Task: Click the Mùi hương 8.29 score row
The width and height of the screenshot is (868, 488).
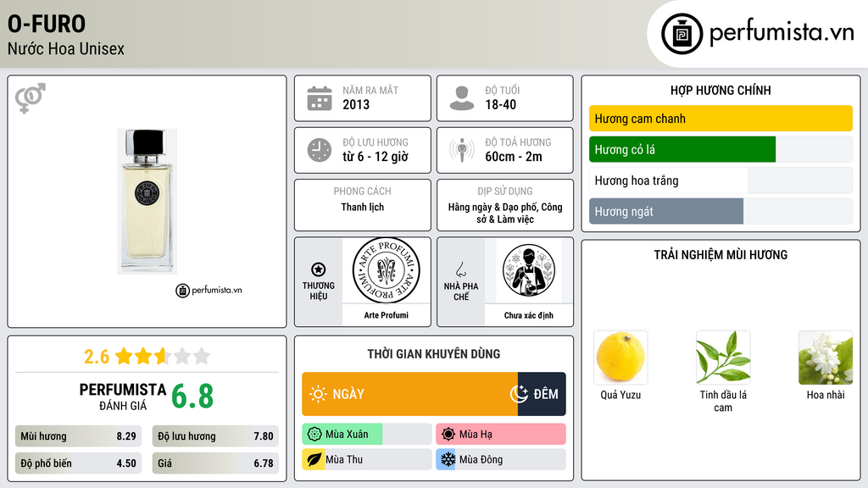Action: (x=78, y=436)
